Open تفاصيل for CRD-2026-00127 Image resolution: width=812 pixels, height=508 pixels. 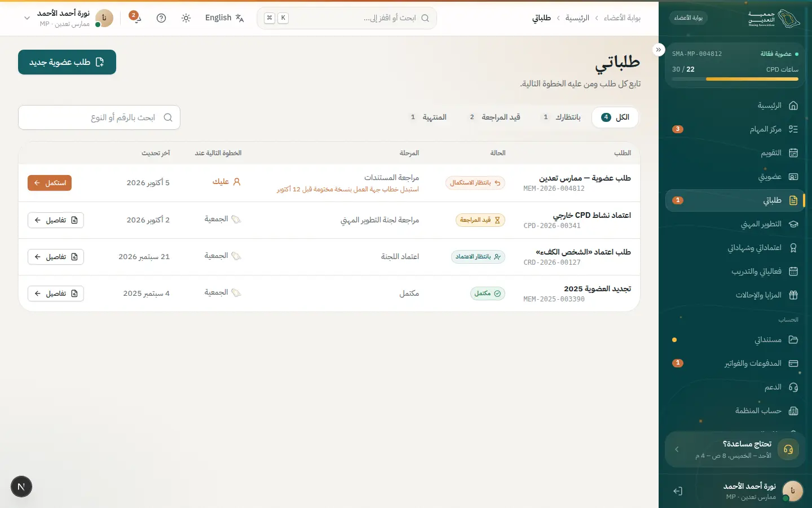(x=56, y=257)
